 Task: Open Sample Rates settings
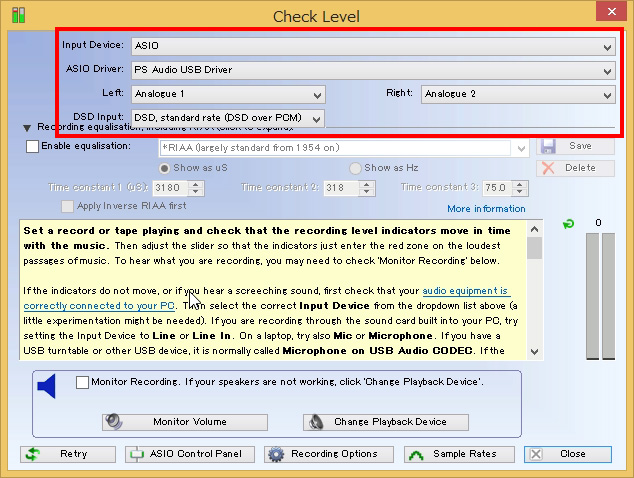455,454
